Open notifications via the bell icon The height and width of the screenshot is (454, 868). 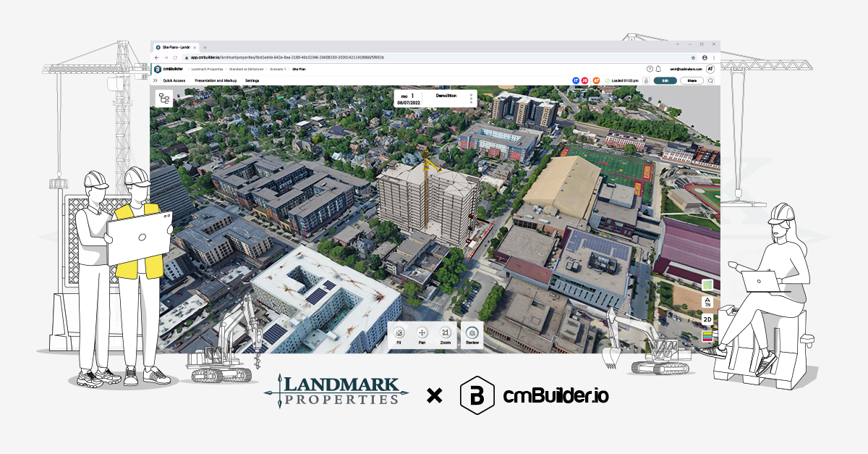coord(658,70)
